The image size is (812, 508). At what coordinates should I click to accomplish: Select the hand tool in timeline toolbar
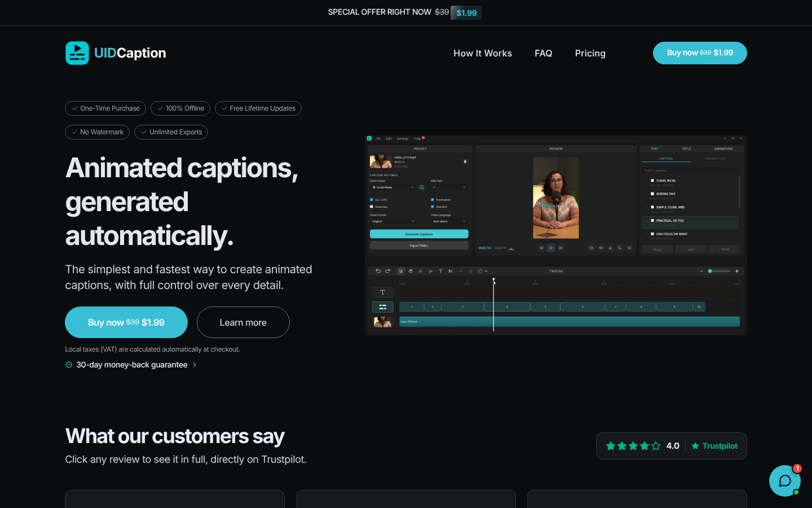[411, 271]
